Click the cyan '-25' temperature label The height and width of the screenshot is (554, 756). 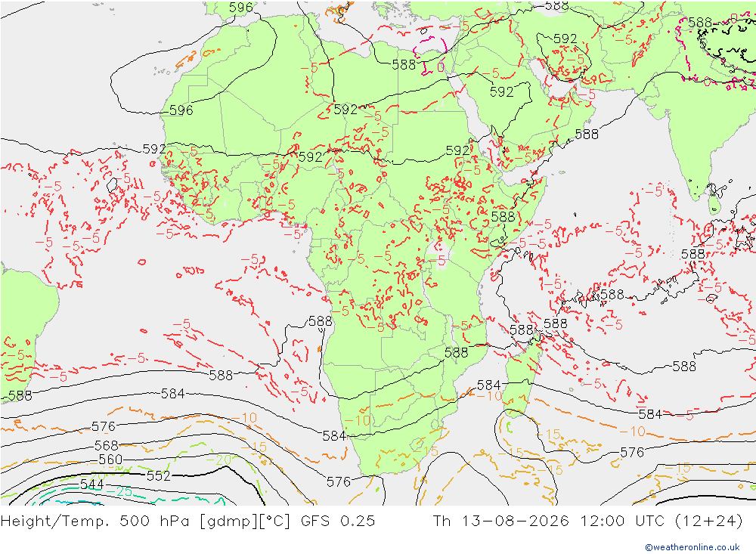coord(119,491)
